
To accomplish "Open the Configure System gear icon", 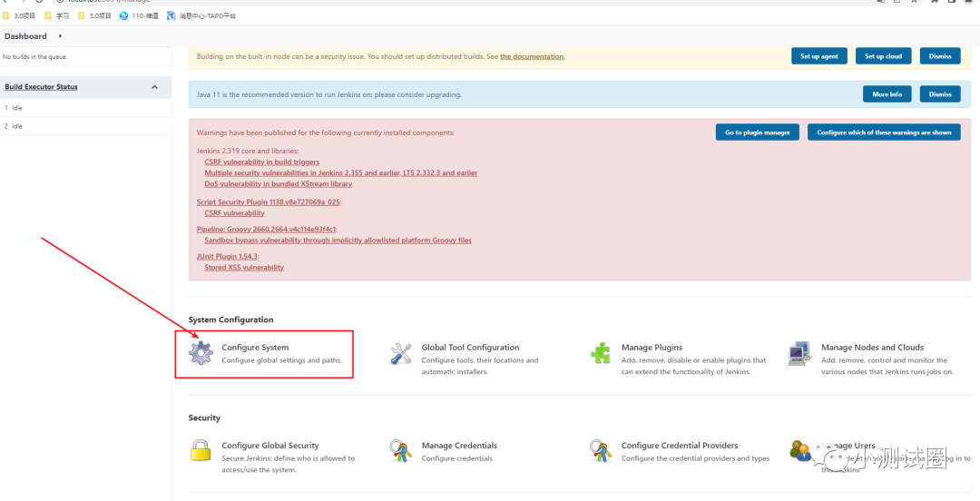I will (x=201, y=353).
